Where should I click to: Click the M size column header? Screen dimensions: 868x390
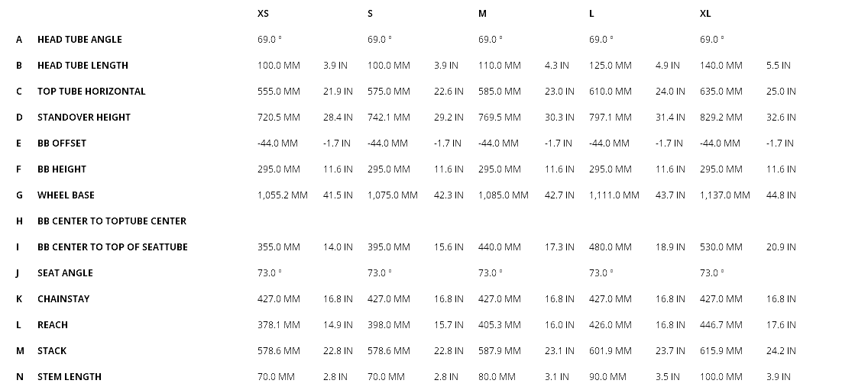point(482,14)
